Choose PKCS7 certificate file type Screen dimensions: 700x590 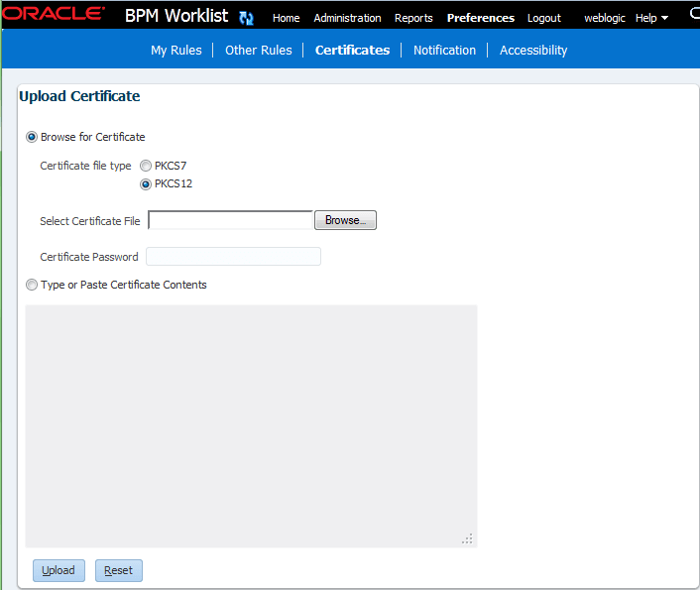pos(146,166)
